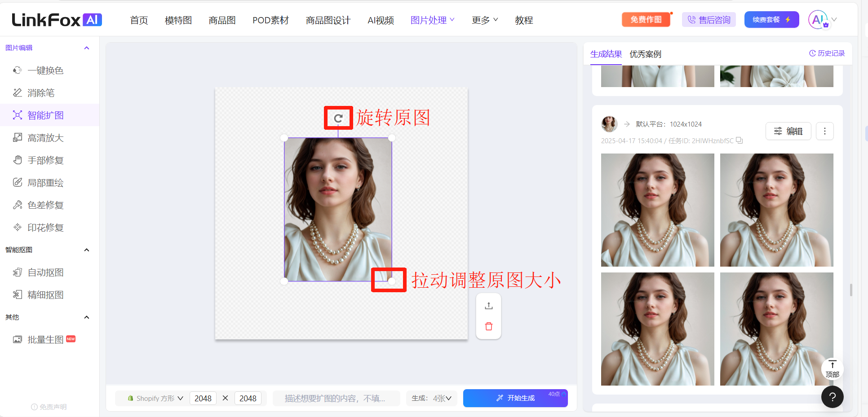Collapse the 图片编辑 section
This screenshot has height=417, width=868.
pyautogui.click(x=87, y=48)
